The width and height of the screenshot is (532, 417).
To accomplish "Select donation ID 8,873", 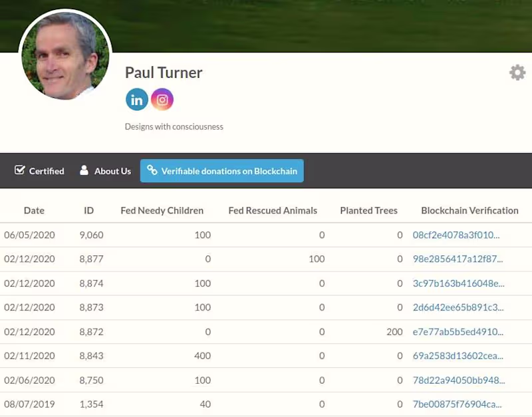I will click(91, 307).
